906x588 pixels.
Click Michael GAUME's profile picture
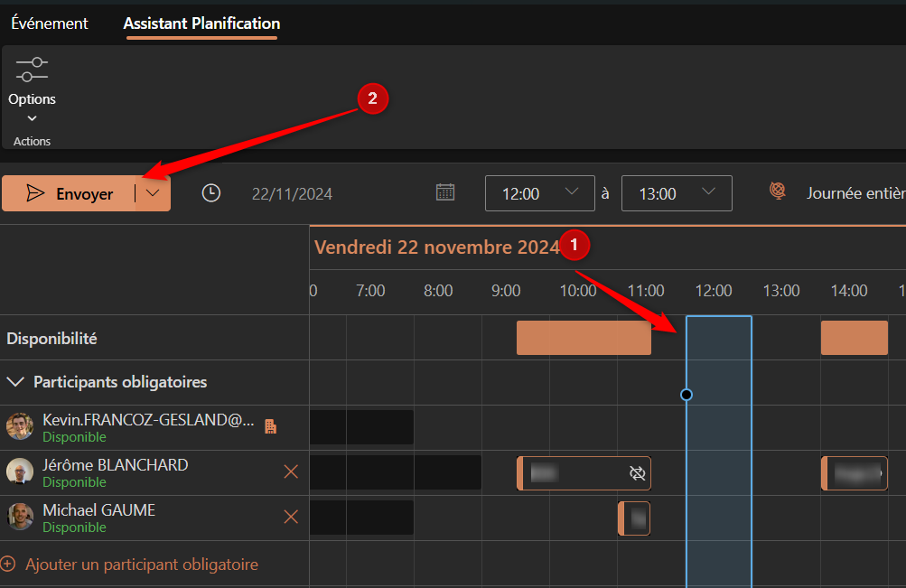tap(20, 517)
